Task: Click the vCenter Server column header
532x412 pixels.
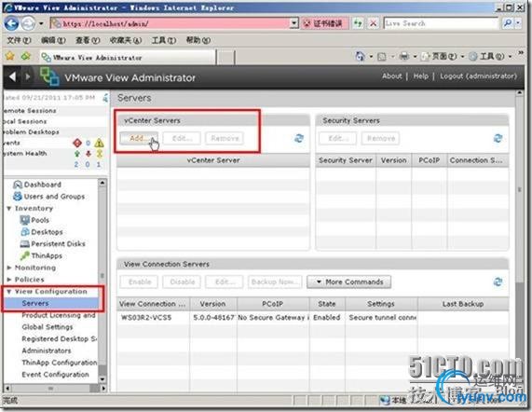Action: [213, 160]
